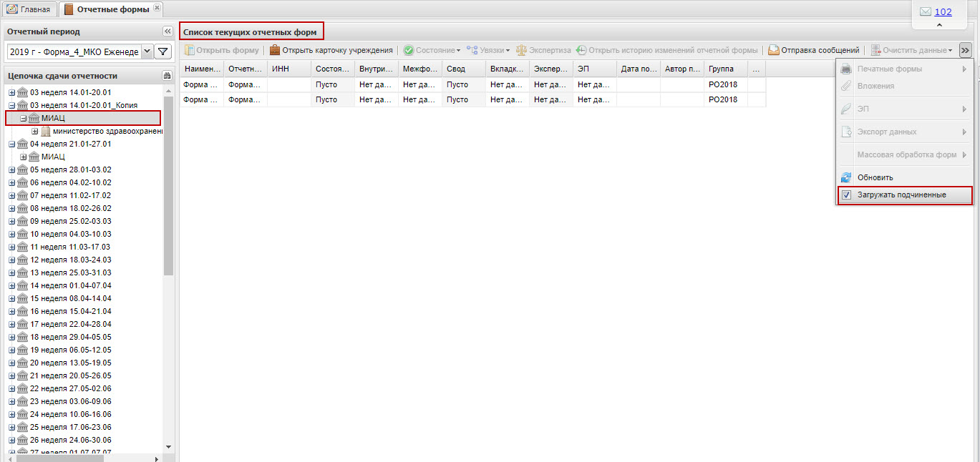
Task: Click bank icon of 08 неделя 18.02-26.02
Action: click(22, 208)
